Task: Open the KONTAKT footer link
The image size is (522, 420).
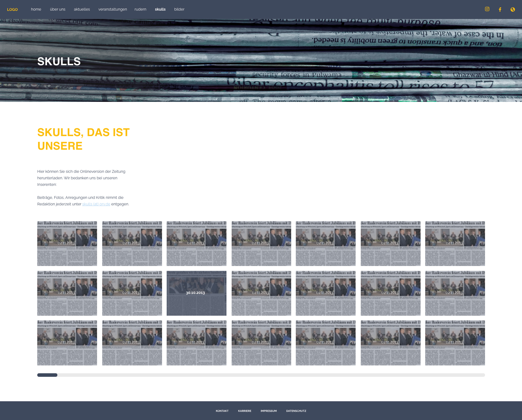Action: tap(222, 411)
